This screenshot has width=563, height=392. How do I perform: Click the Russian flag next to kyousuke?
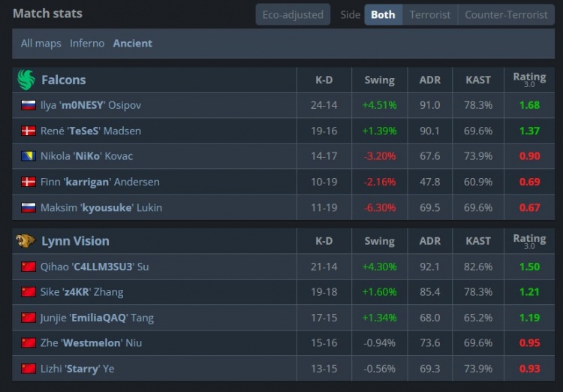pos(29,207)
